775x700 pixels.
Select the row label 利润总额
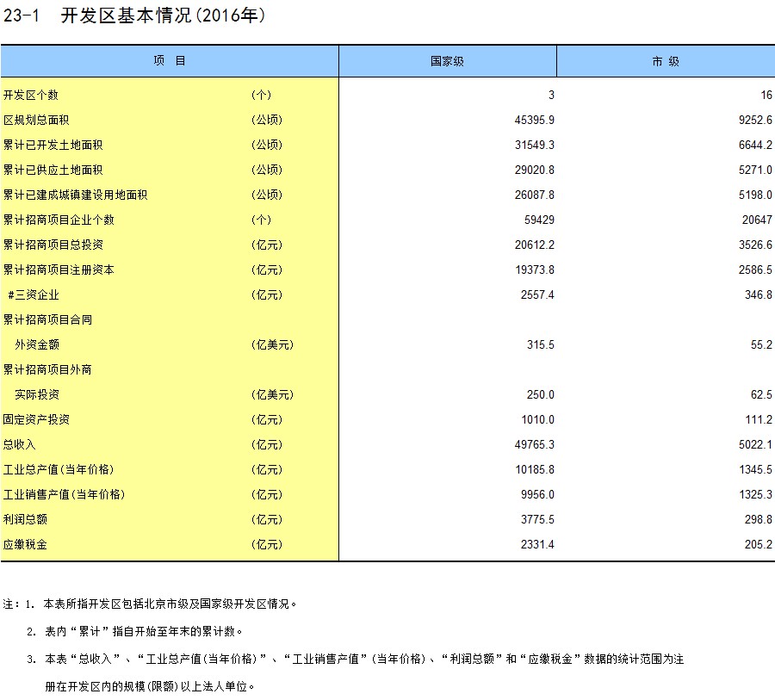[25, 519]
